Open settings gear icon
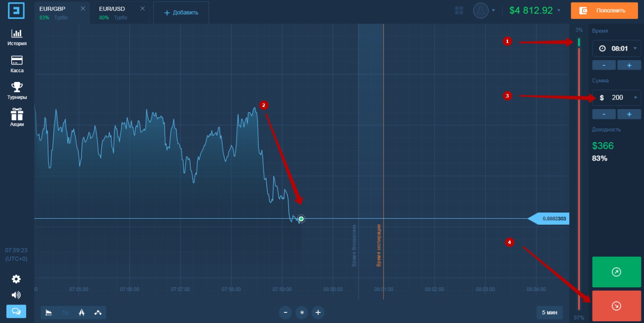This screenshot has height=323, width=644. 16,279
